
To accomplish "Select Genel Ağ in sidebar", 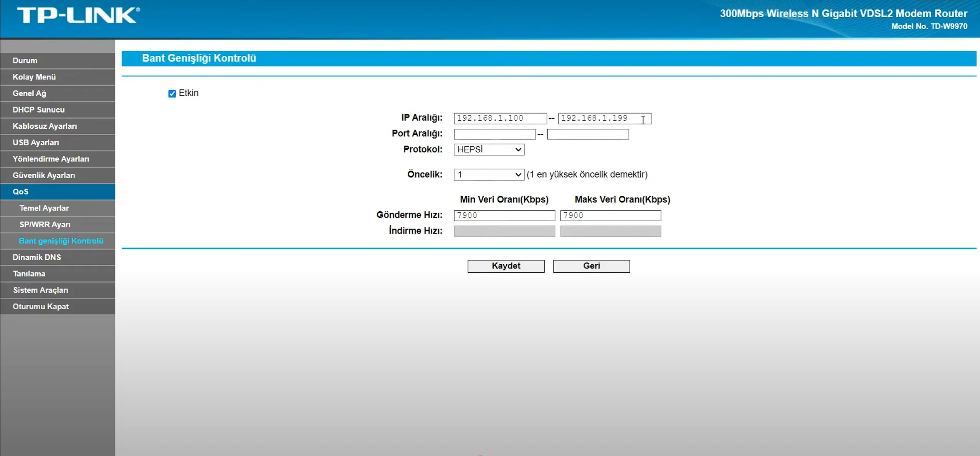I will click(29, 93).
